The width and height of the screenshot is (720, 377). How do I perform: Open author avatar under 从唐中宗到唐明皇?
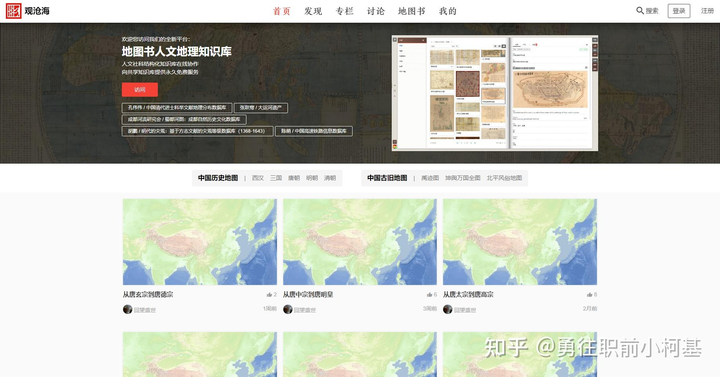tap(287, 309)
